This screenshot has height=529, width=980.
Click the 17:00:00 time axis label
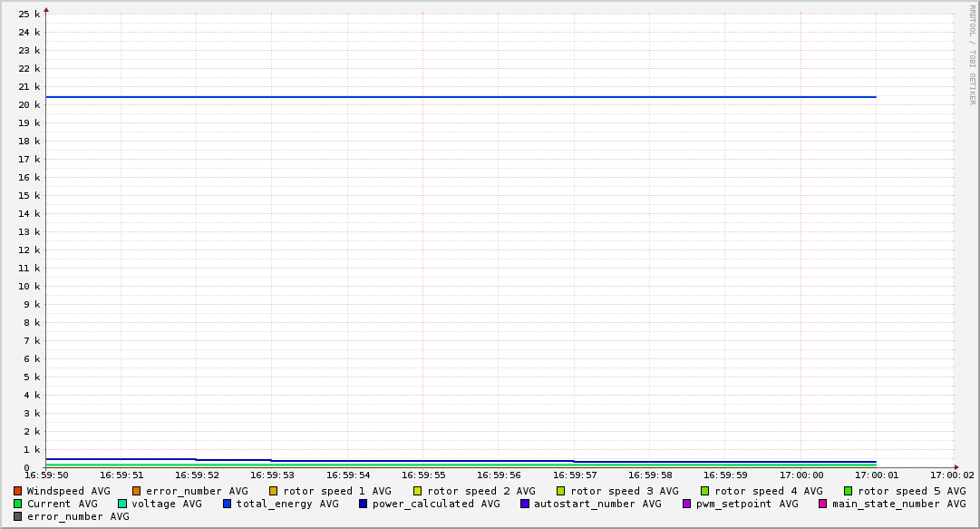801,475
